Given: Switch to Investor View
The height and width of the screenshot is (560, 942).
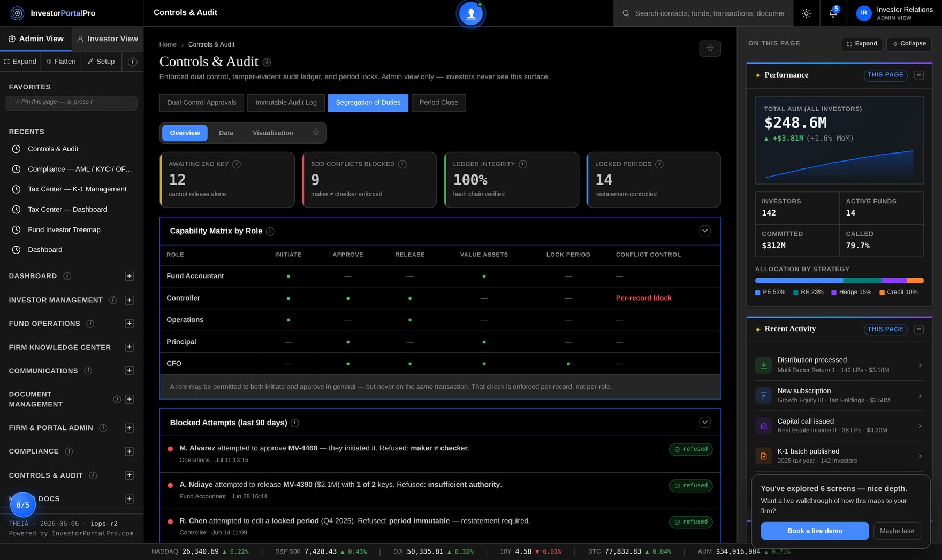Looking at the screenshot, I should (x=108, y=39).
